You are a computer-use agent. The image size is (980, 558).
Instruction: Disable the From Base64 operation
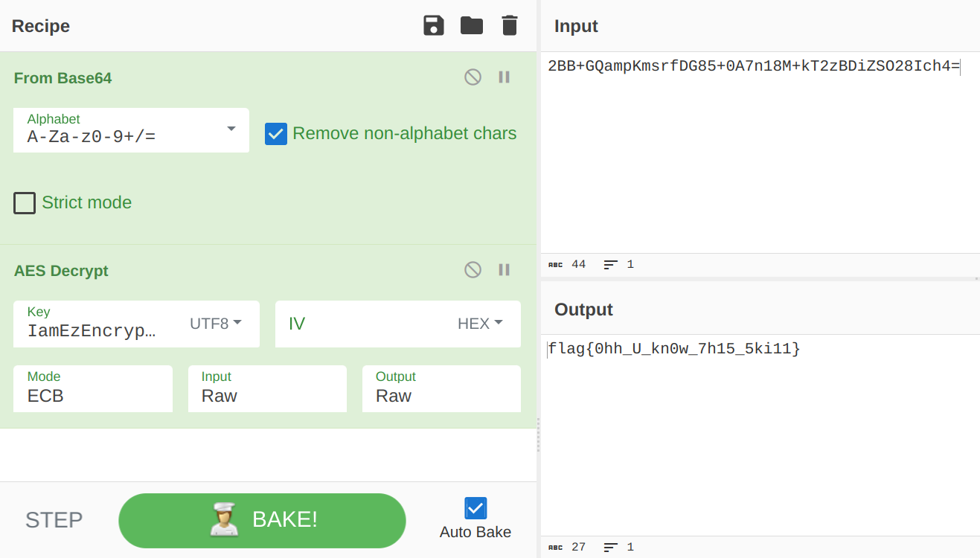(x=473, y=77)
